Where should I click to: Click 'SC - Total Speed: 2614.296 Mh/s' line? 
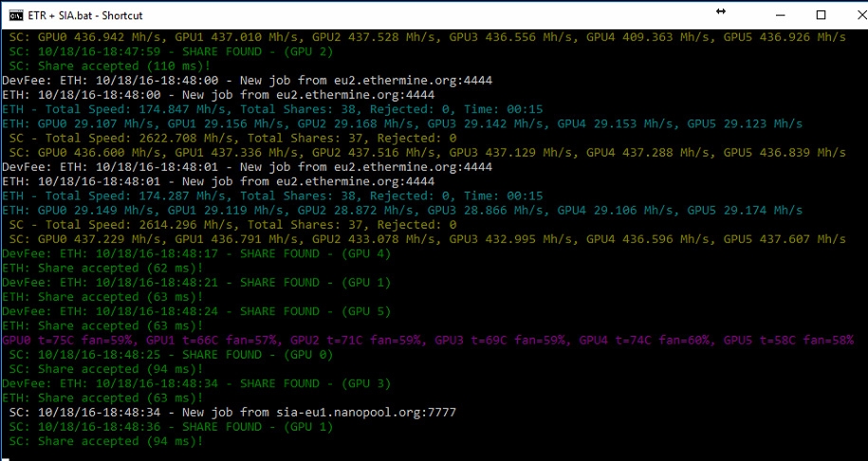(232, 224)
